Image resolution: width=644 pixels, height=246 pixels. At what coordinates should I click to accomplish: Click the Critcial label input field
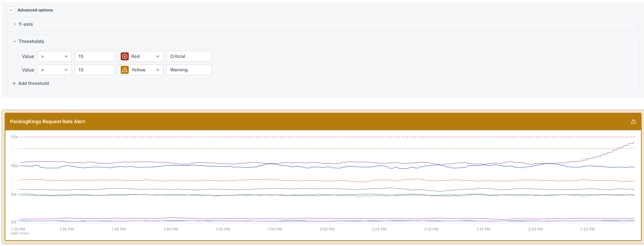tap(189, 56)
